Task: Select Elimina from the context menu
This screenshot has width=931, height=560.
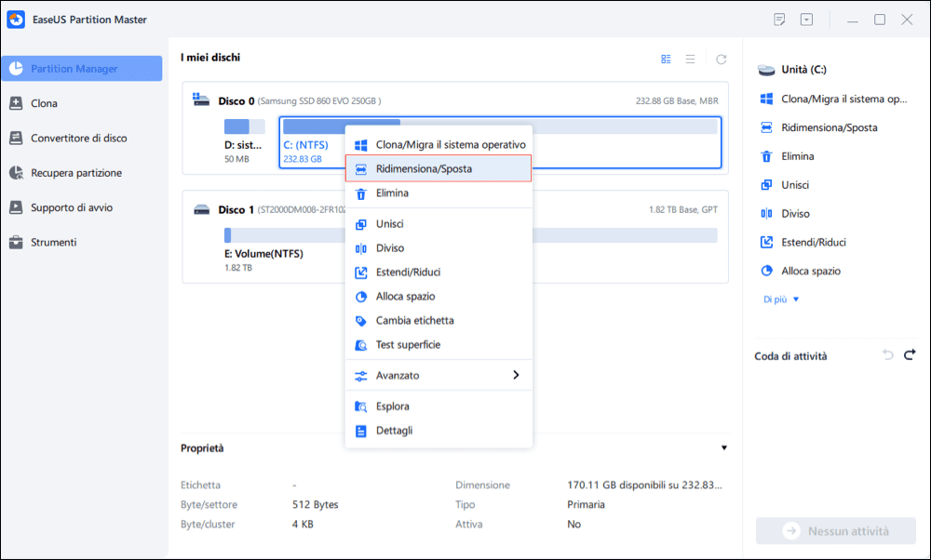Action: tap(439, 193)
